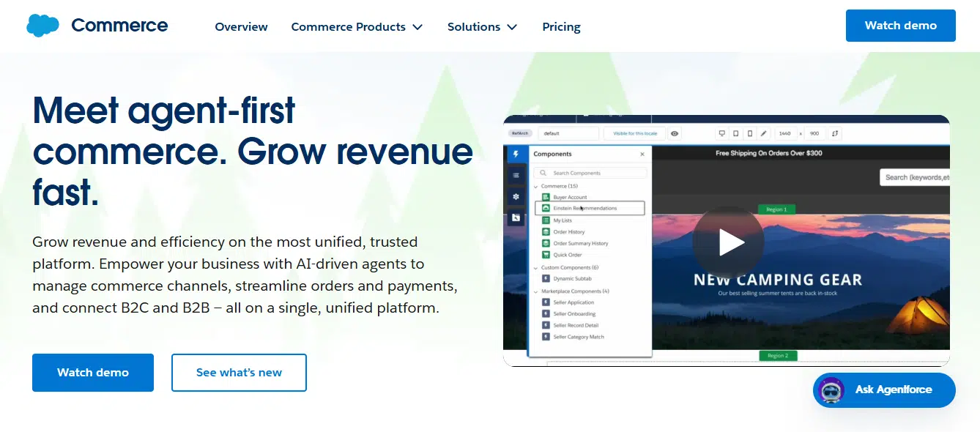
Task: Select the Region 1 marker
Action: tap(776, 209)
